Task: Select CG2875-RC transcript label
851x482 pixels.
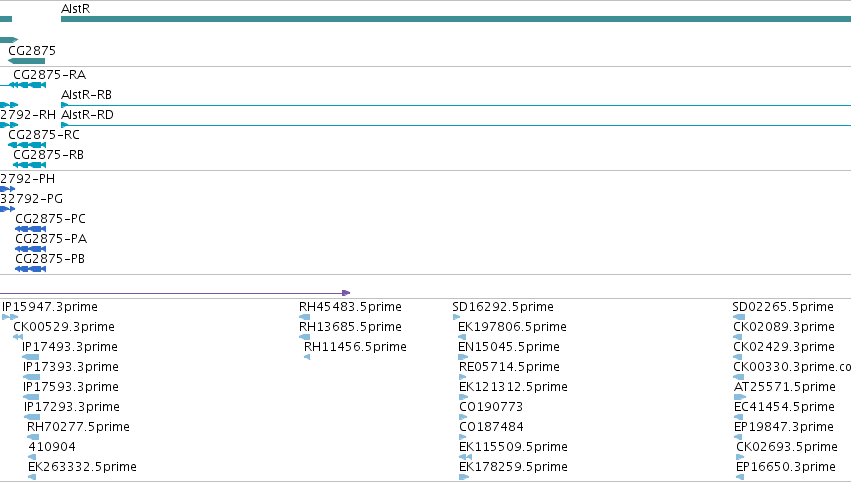Action: (44, 135)
